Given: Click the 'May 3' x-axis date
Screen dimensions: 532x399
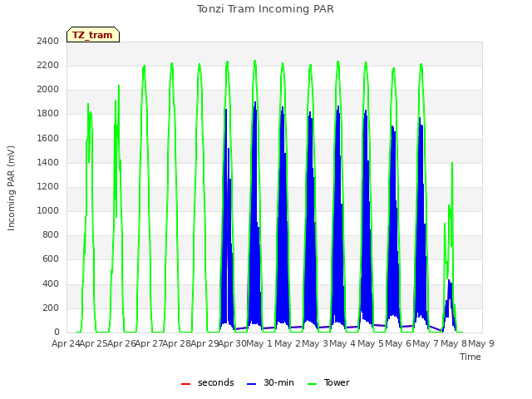Looking at the screenshot, I should 315,343.
